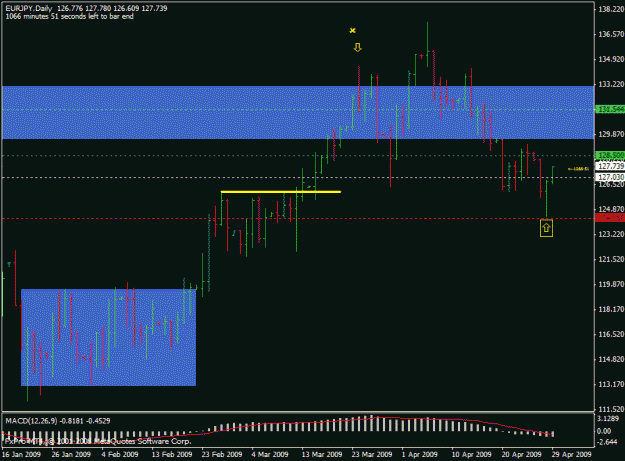
Task: Click the 133.220 price scale value
Action: (611, 84)
